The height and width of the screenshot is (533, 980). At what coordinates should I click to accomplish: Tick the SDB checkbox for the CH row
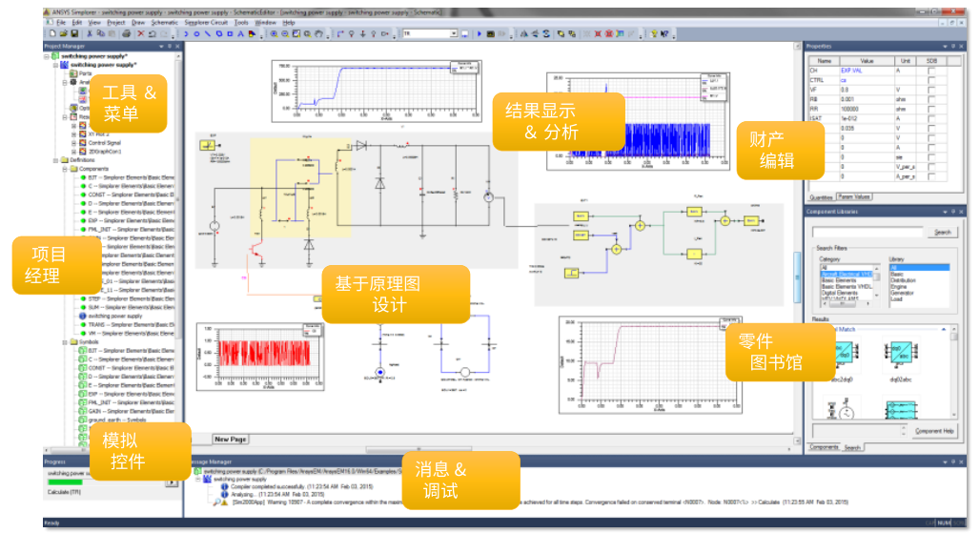point(931,71)
